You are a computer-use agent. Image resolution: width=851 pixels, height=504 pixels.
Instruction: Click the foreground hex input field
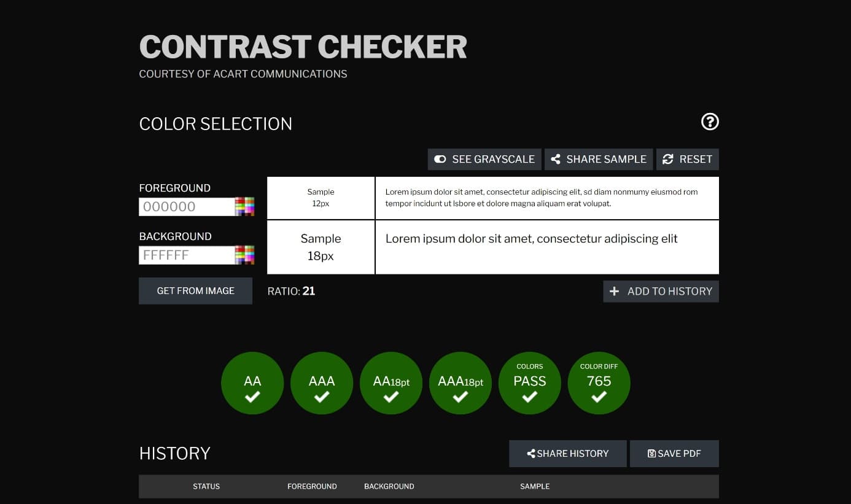click(186, 207)
